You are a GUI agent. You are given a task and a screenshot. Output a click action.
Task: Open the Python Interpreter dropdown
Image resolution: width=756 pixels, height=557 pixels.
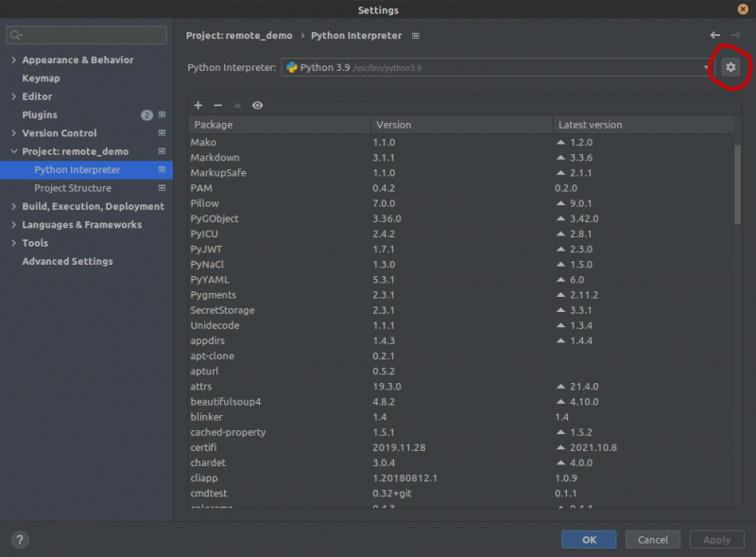pos(704,67)
